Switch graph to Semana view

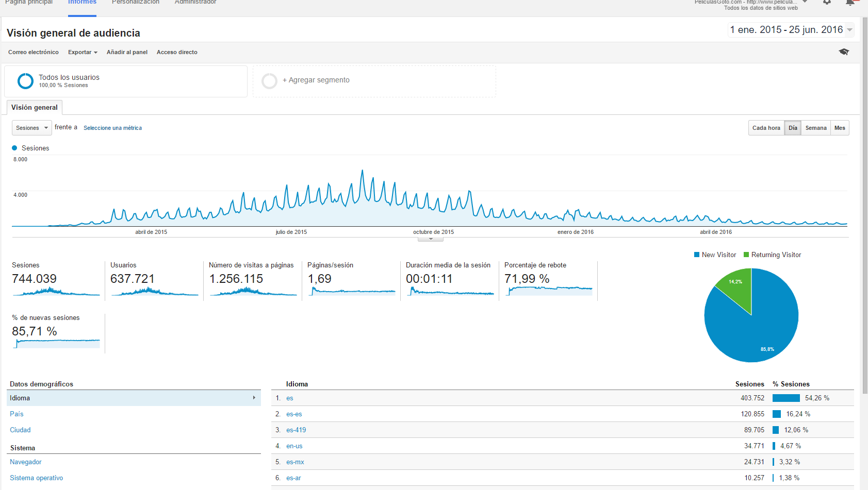point(815,128)
